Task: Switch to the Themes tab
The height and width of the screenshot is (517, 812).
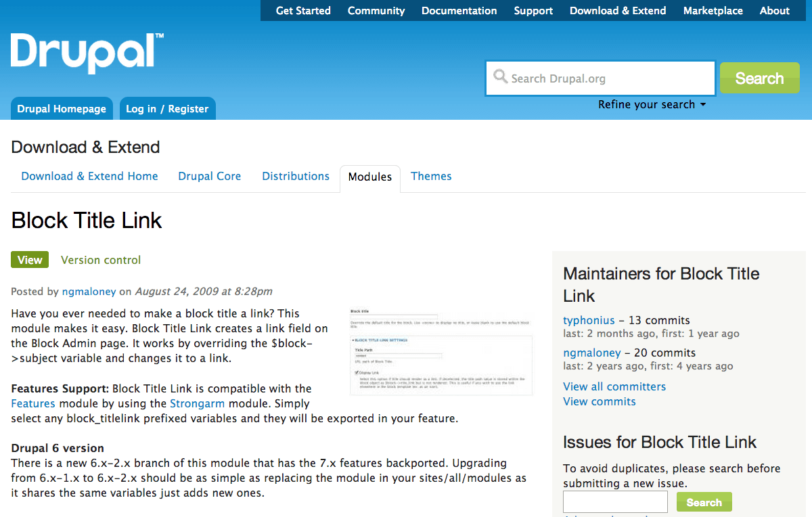Action: [x=431, y=176]
